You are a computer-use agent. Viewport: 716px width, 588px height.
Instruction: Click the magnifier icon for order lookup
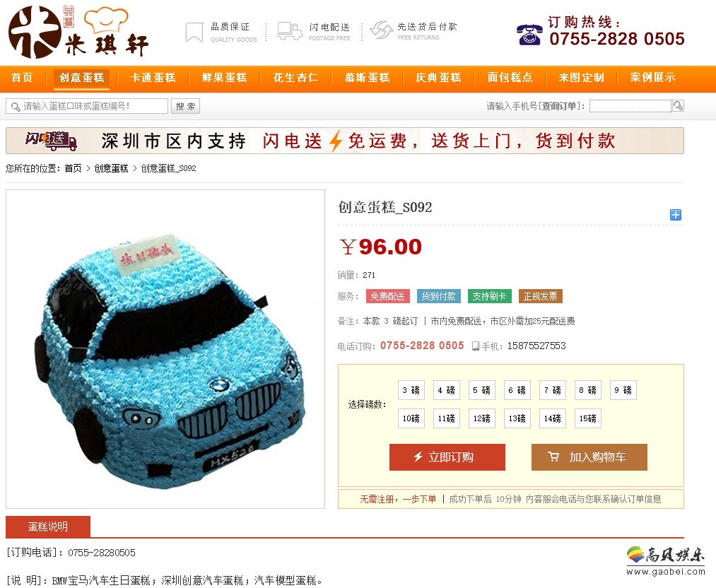tap(678, 106)
